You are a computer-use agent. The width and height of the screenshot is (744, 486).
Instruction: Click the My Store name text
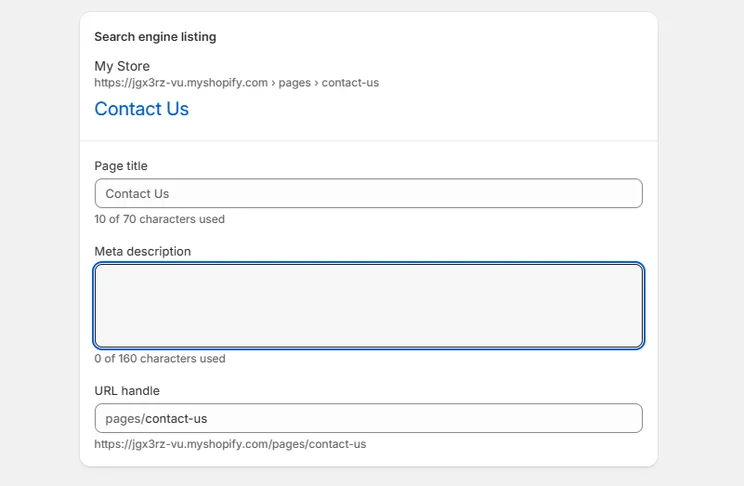tap(122, 66)
